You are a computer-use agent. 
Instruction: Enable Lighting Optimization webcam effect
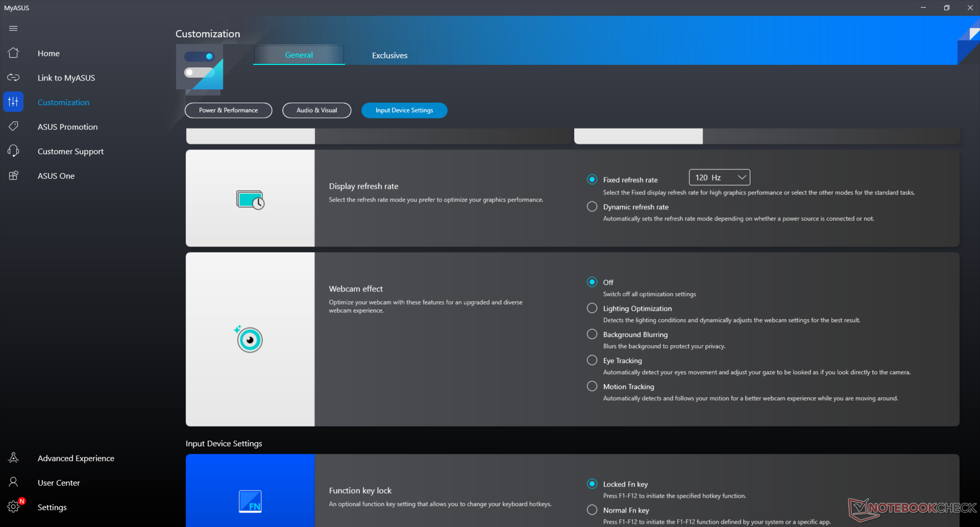point(592,308)
